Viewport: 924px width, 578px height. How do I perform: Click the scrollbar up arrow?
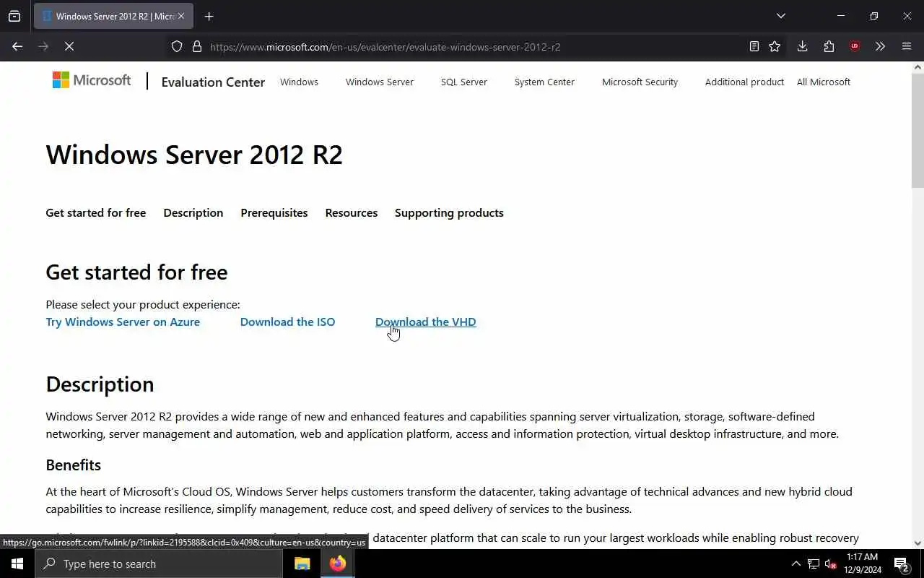point(918,67)
